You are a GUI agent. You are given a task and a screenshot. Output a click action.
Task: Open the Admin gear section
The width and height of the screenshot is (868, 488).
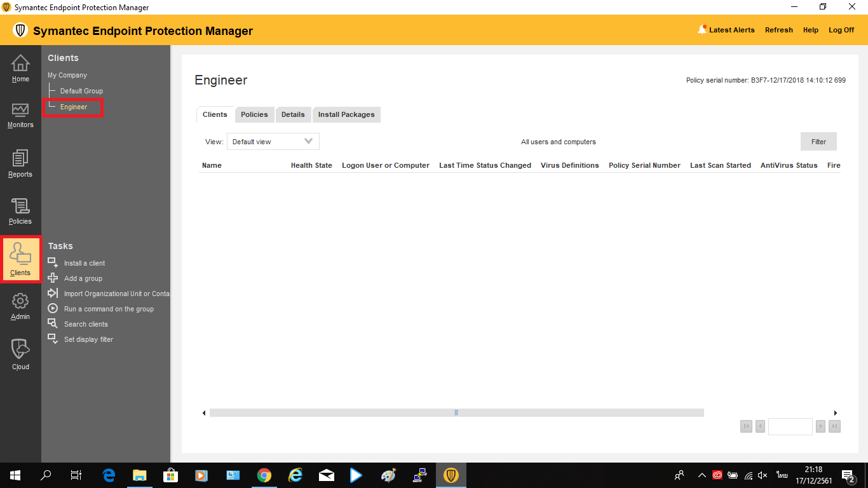[x=20, y=306]
